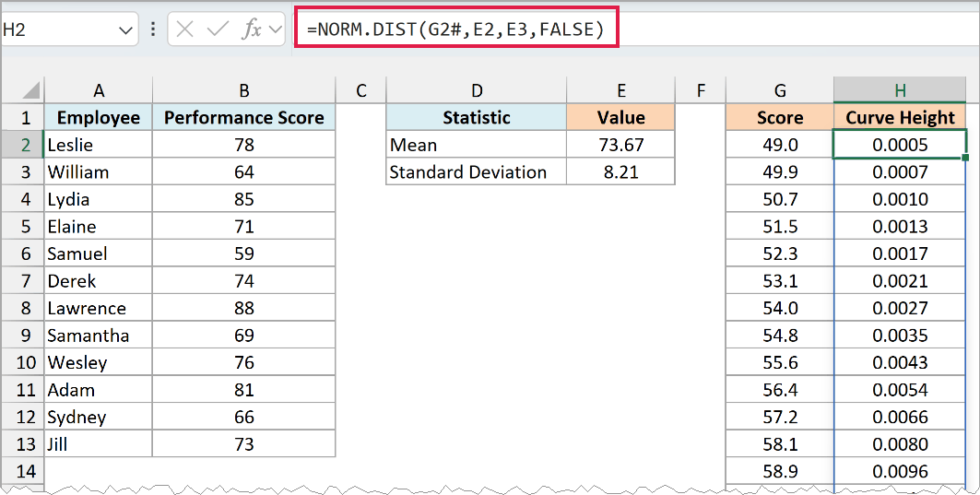The image size is (980, 495).
Task: Select column E header
Action: [620, 90]
